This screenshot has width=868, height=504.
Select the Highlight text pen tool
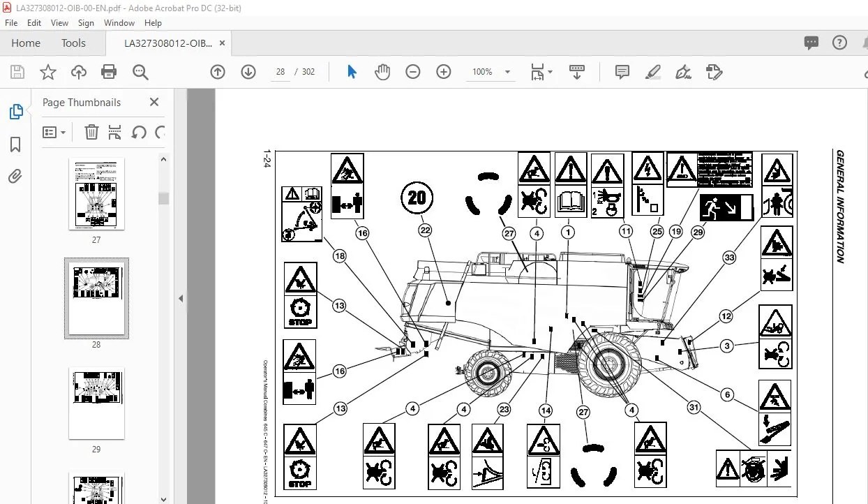[653, 72]
